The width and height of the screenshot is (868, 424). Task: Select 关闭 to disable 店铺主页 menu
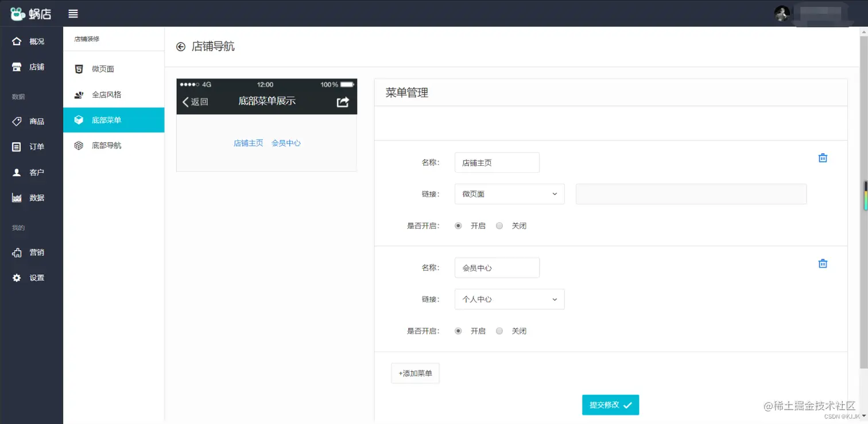click(x=499, y=225)
